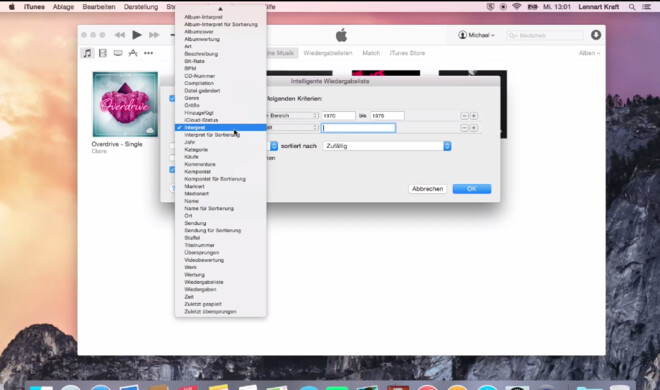
Task: Open the condition dropdown in the Interpret row
Action: point(292,127)
